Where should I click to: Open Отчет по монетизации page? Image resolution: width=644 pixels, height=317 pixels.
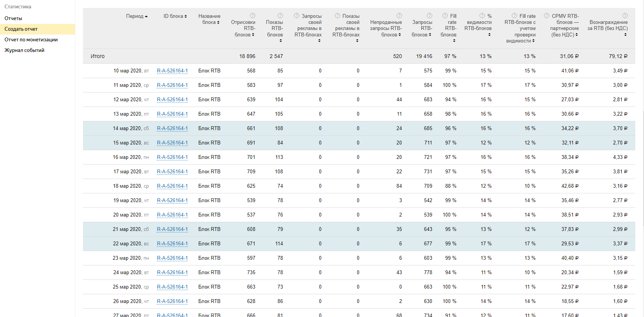pyautogui.click(x=31, y=39)
